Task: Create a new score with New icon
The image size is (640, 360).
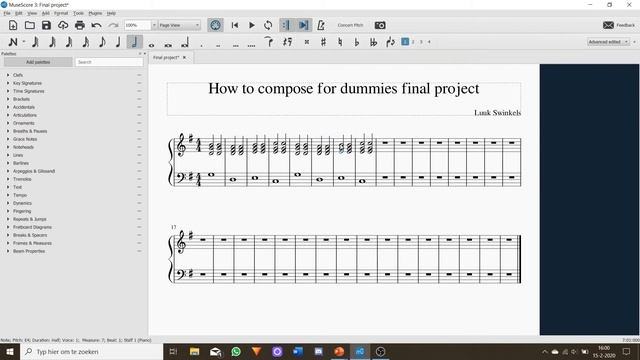Action: [x=13, y=25]
